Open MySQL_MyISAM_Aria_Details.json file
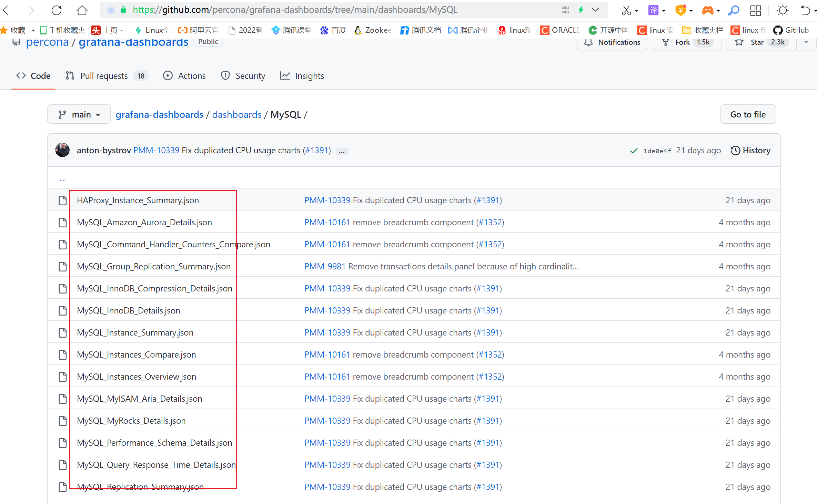The width and height of the screenshot is (817, 504). 140,399
